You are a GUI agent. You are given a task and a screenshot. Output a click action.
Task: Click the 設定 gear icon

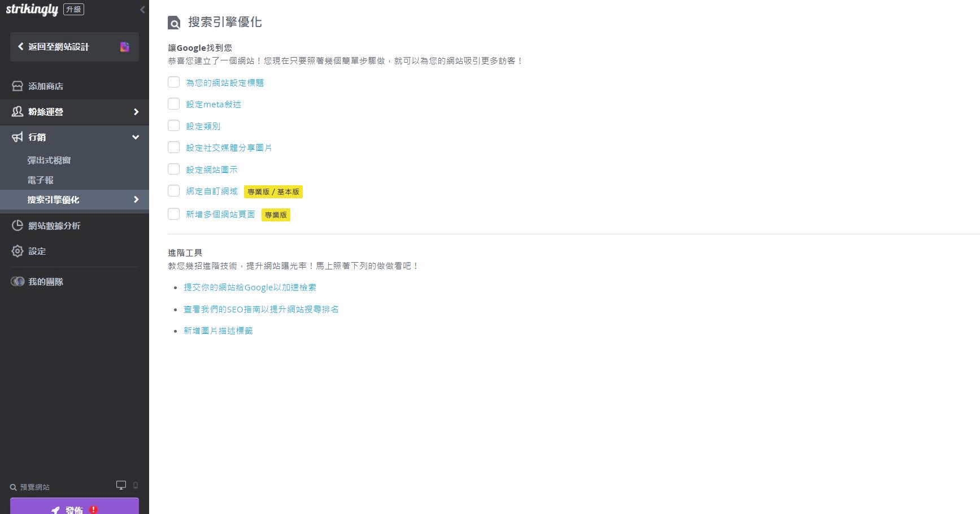pos(16,251)
